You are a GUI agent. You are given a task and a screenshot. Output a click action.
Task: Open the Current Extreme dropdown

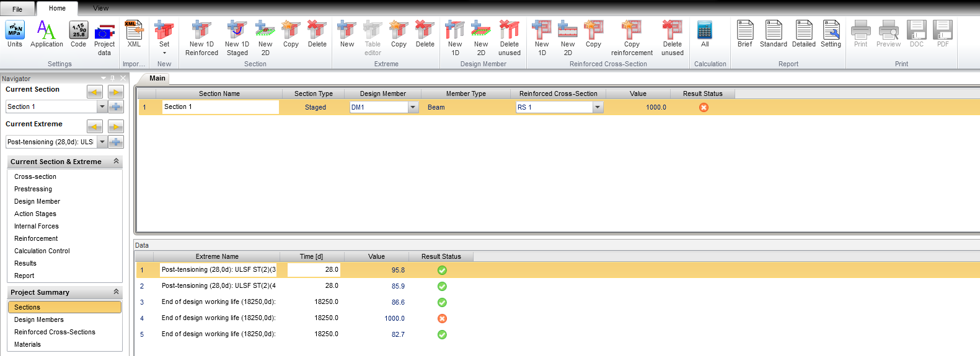[102, 142]
